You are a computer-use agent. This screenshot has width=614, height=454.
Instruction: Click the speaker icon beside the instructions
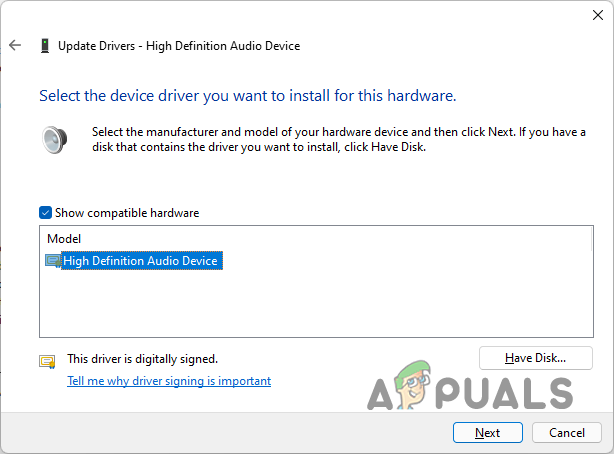55,138
